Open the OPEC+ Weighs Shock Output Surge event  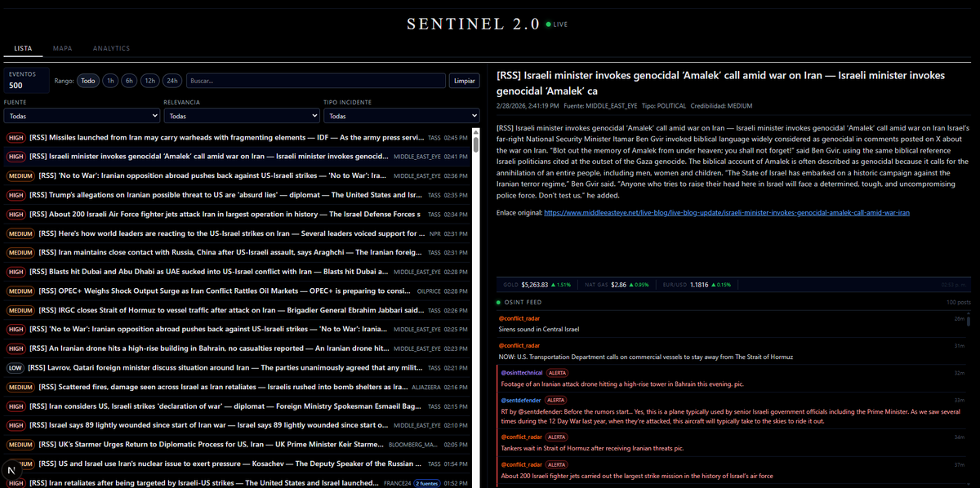click(238, 291)
